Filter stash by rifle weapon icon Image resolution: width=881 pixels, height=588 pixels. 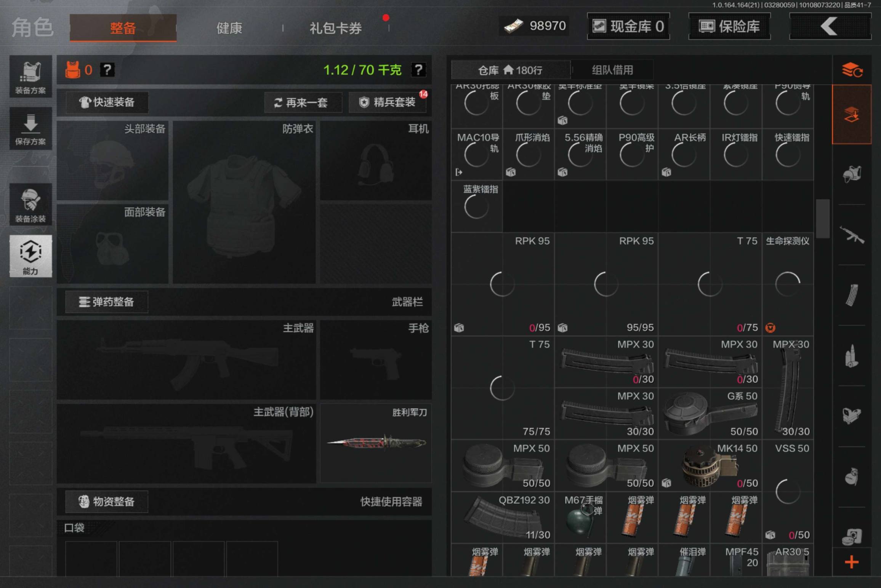tap(852, 235)
